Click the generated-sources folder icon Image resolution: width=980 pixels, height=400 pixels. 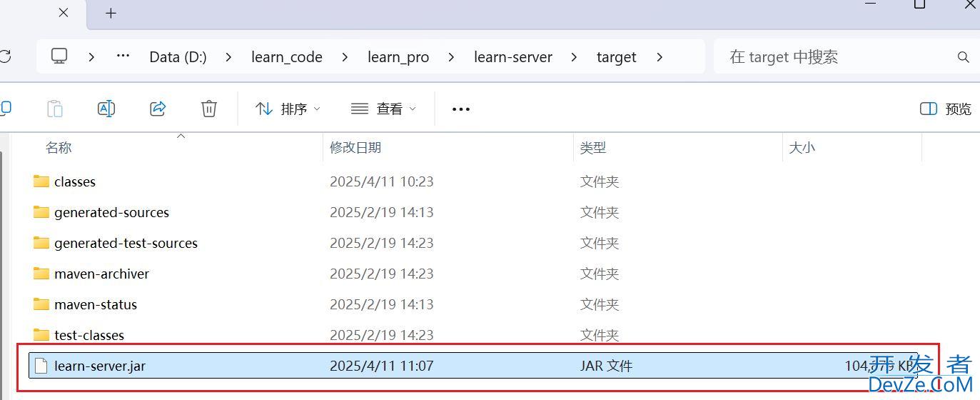pos(41,212)
